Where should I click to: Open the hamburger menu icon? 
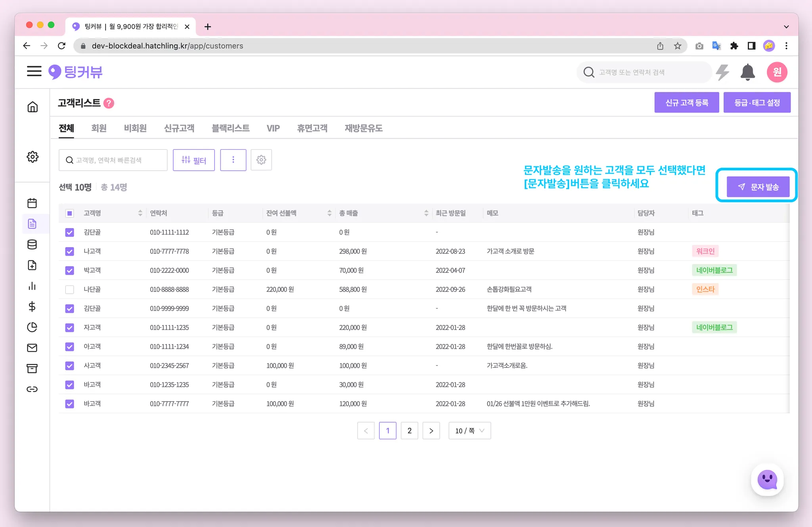(34, 71)
